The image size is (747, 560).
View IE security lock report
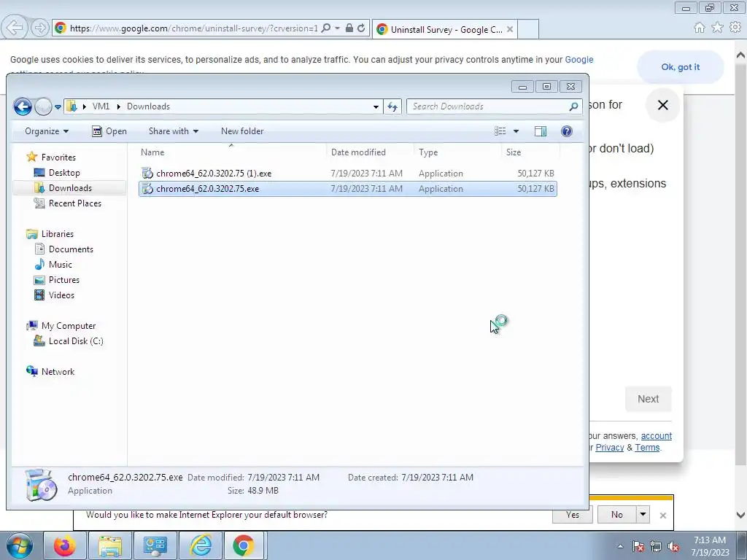coord(349,28)
